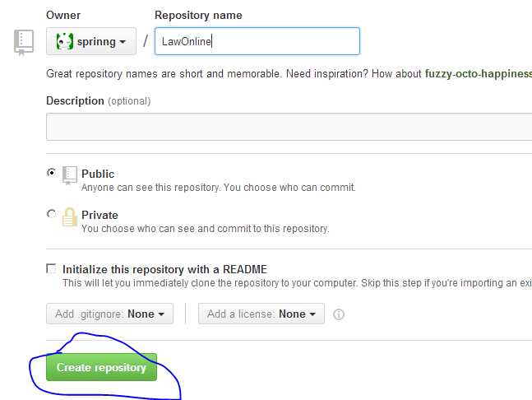Click the Repository name field label
The image size is (532, 400).
[x=198, y=15]
